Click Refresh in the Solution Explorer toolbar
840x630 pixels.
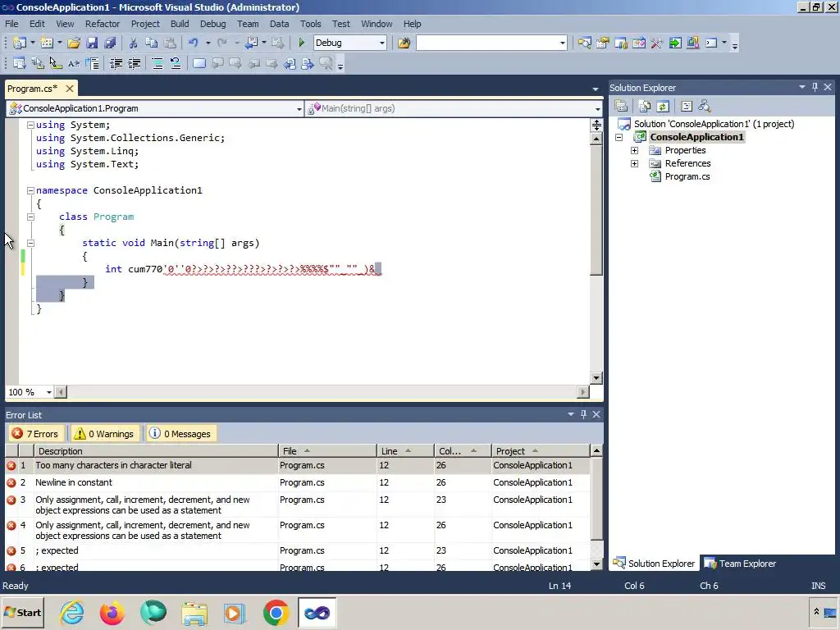(663, 106)
